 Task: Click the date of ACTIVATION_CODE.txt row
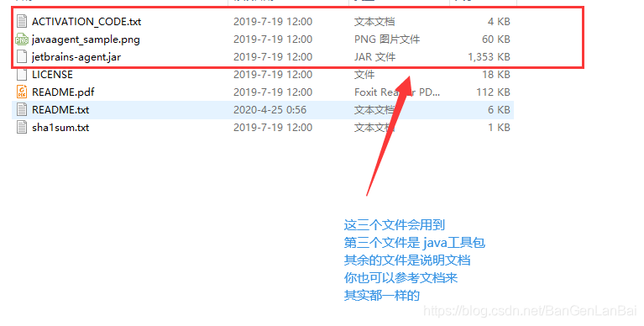coord(273,22)
